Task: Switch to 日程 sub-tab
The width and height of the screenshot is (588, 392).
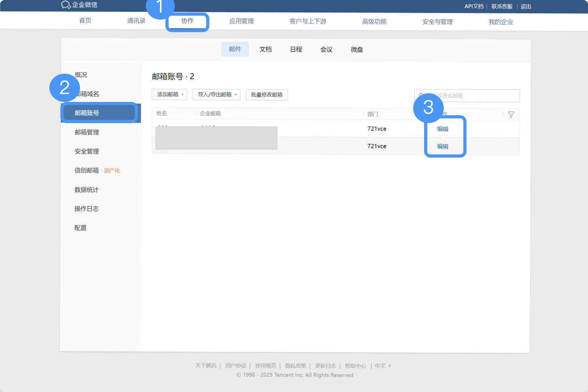Action: tap(296, 49)
